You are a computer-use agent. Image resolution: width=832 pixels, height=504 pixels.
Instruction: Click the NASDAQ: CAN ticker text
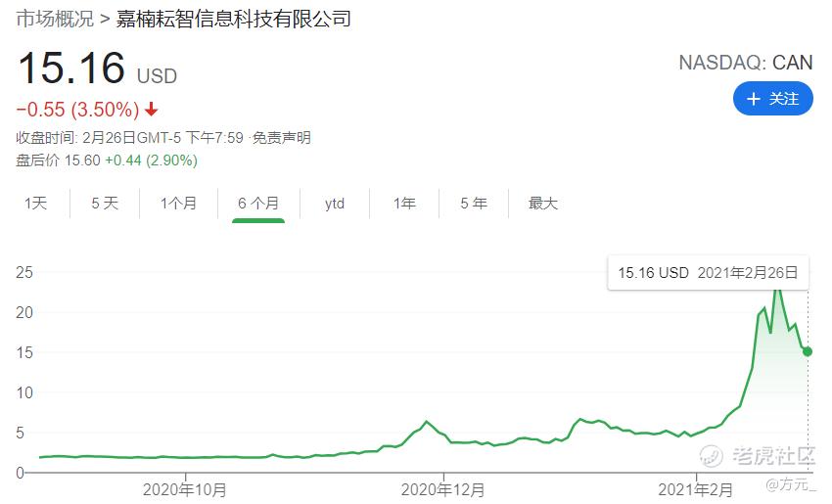pyautogui.click(x=746, y=63)
